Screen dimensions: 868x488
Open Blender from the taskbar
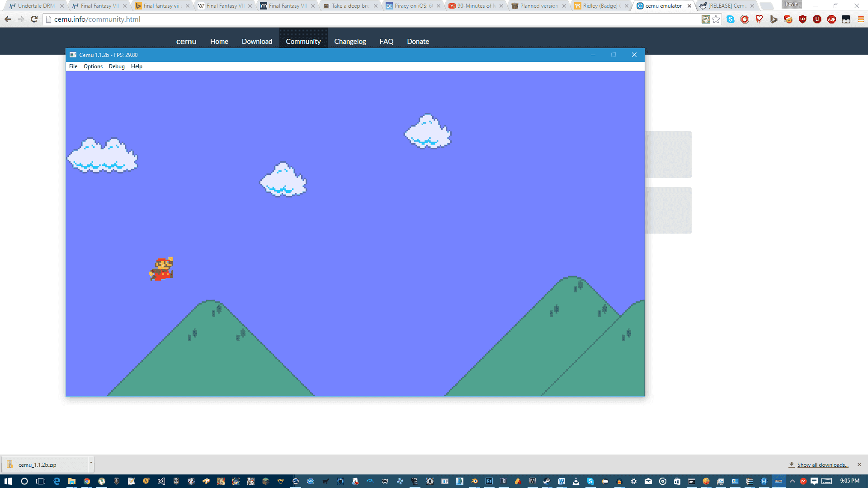(474, 481)
